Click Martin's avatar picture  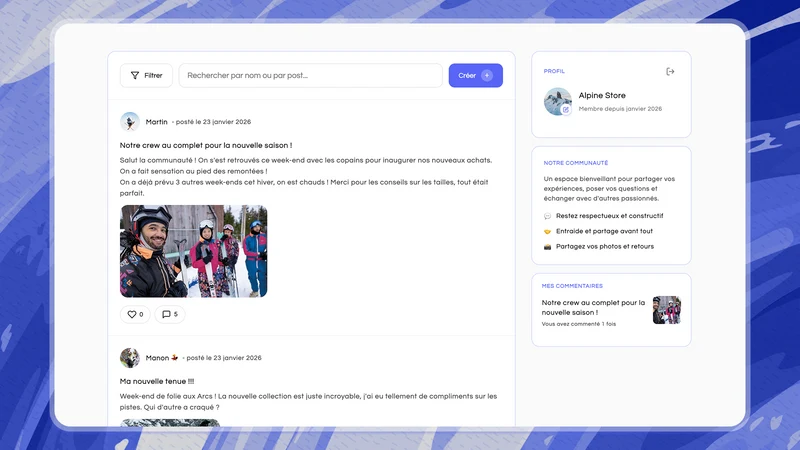click(130, 122)
